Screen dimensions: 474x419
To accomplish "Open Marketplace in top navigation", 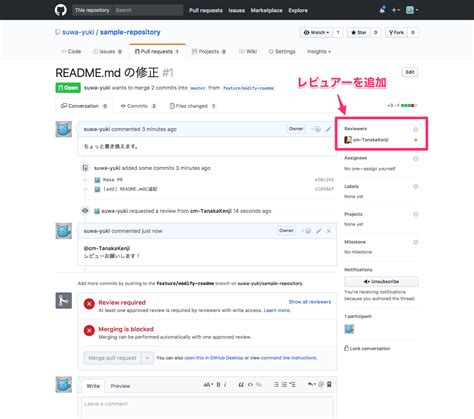I will 266,10.
